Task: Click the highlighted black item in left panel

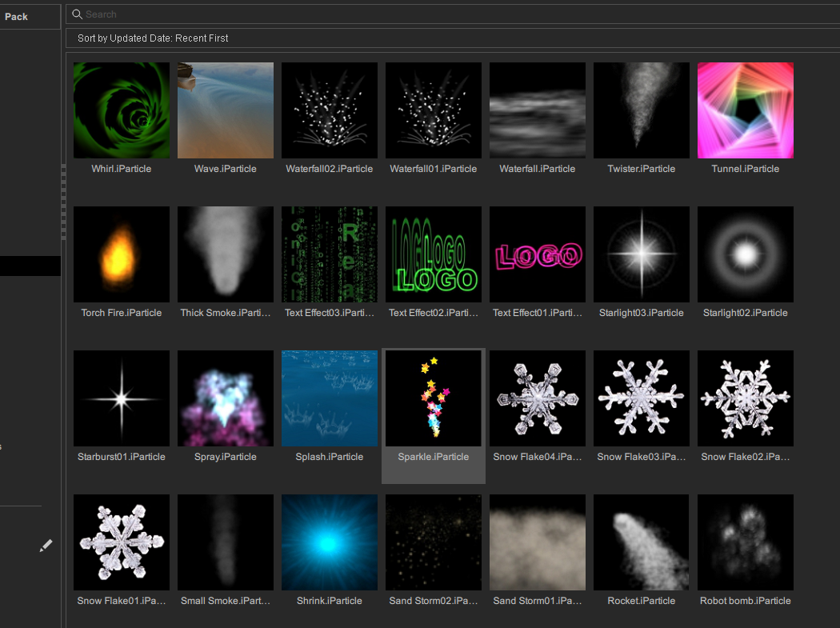Action: [30, 266]
